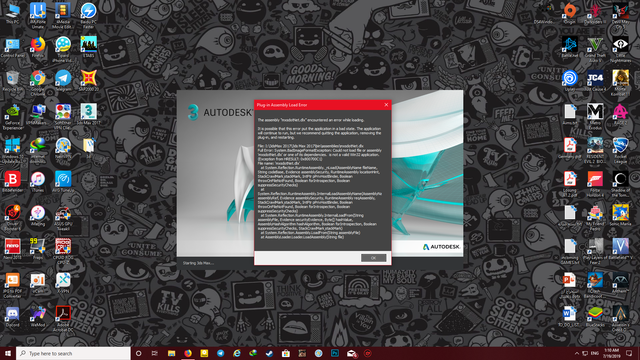Image resolution: width=640 pixels, height=360 pixels.
Task: Open the Rocket League desktop shortcut
Action: click(620, 151)
